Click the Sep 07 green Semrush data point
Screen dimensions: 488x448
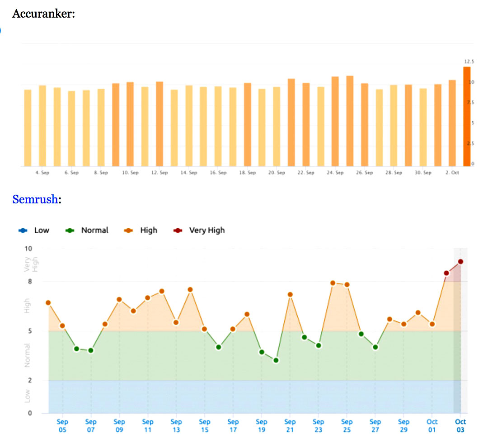tap(91, 350)
